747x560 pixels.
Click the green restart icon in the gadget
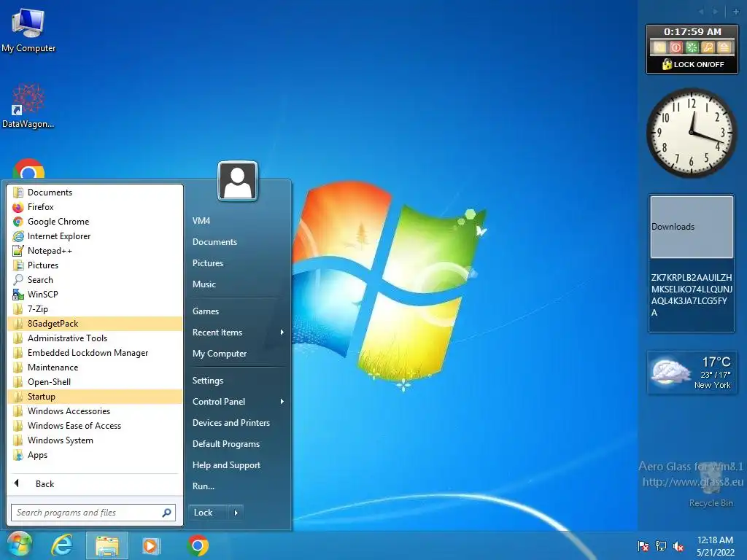click(692, 47)
